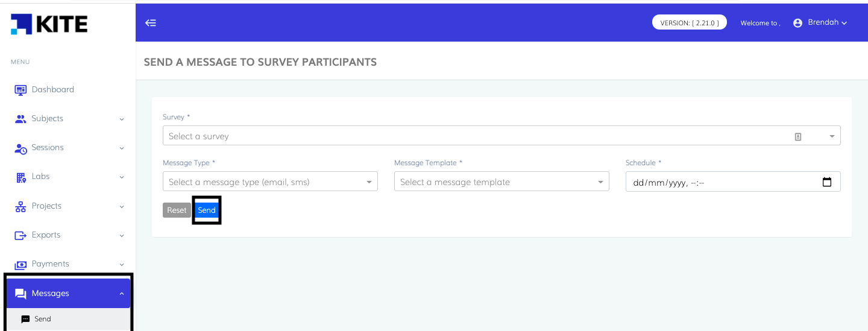Open the calendar picker in Schedule field
The height and width of the screenshot is (331, 868).
(827, 182)
